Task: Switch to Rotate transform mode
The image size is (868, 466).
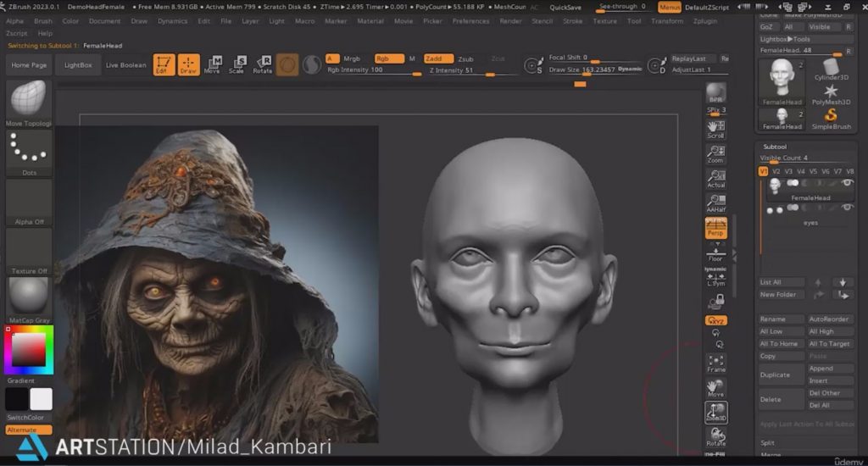Action: click(x=263, y=64)
